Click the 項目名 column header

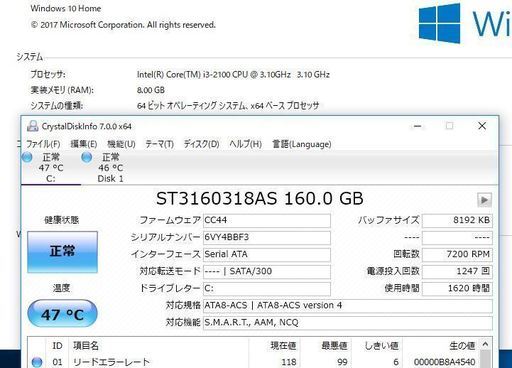[158, 346]
